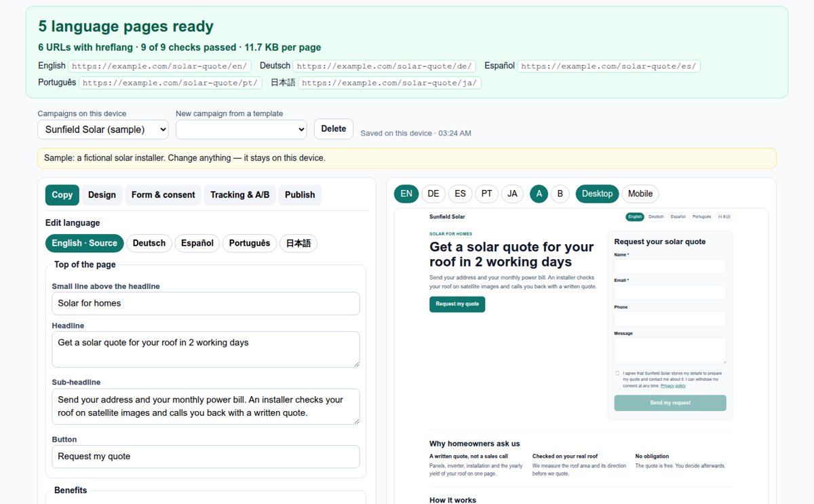
Task: Click the '5 language pages ready' heading
Action: (x=126, y=26)
